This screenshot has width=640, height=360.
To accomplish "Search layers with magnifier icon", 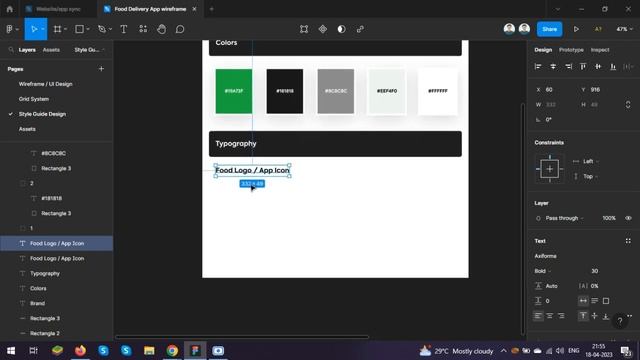I will (x=11, y=50).
